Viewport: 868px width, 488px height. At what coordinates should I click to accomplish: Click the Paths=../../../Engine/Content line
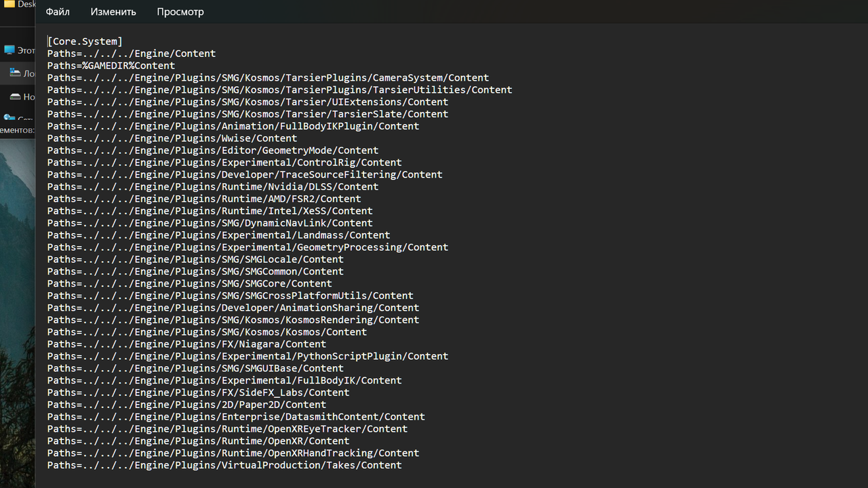click(132, 54)
